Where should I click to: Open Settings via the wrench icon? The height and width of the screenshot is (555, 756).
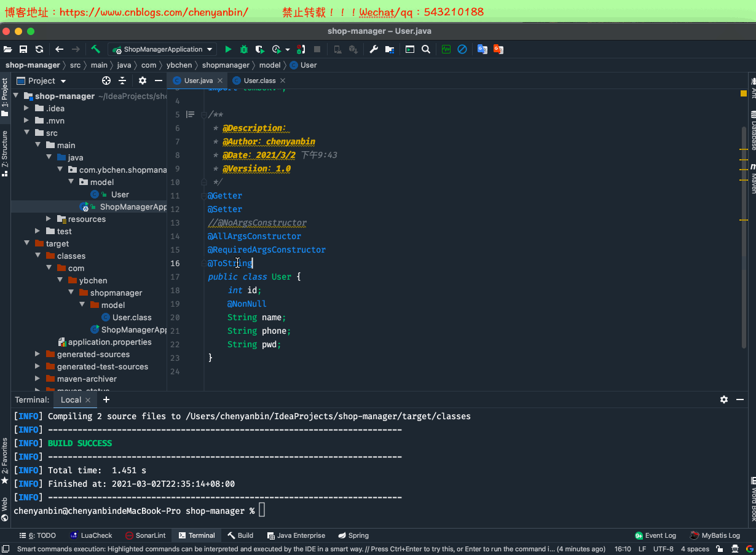tap(374, 49)
